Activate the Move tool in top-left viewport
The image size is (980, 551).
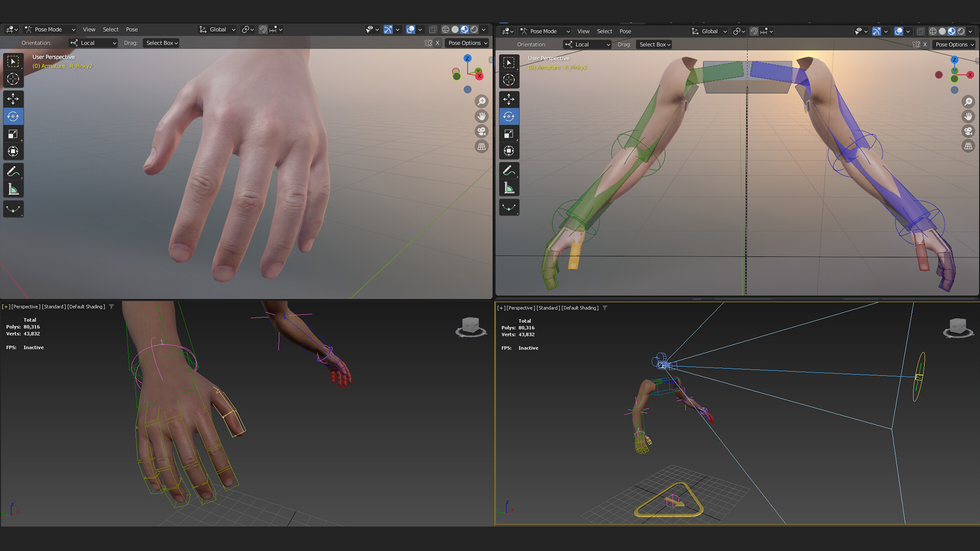[13, 99]
